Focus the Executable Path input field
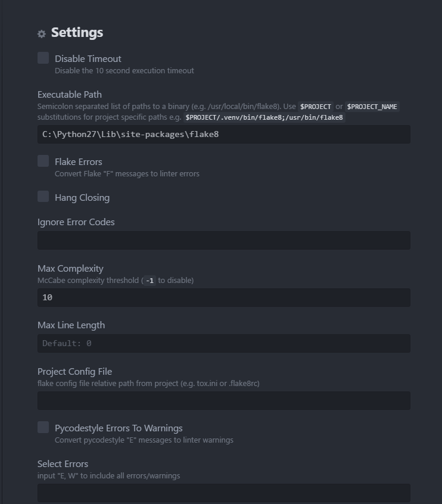 pyautogui.click(x=223, y=135)
